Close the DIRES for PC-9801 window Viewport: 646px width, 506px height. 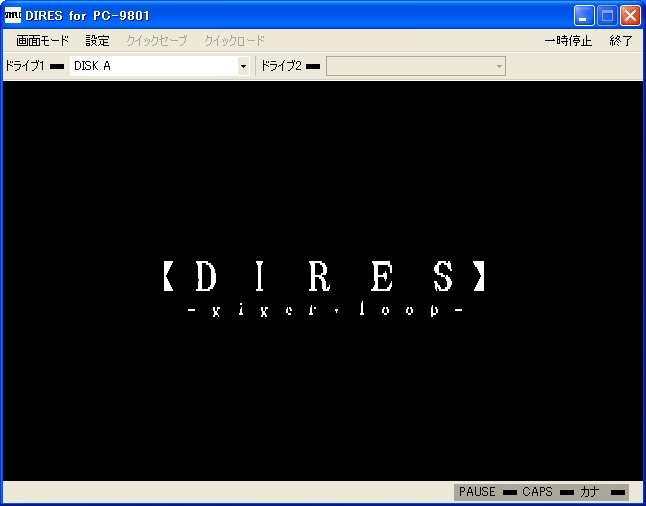[x=630, y=16]
